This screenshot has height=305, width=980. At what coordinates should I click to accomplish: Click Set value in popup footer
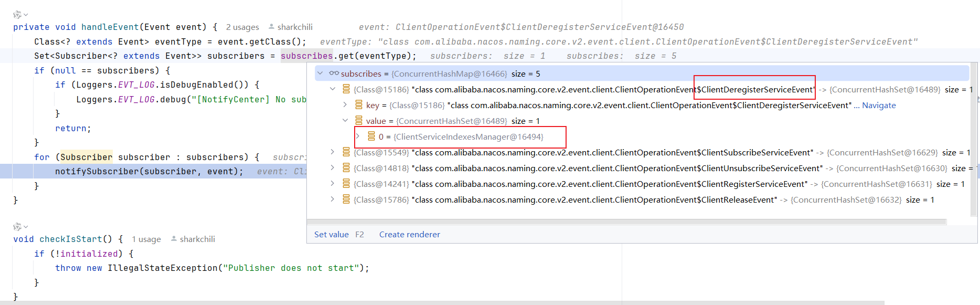(x=331, y=234)
